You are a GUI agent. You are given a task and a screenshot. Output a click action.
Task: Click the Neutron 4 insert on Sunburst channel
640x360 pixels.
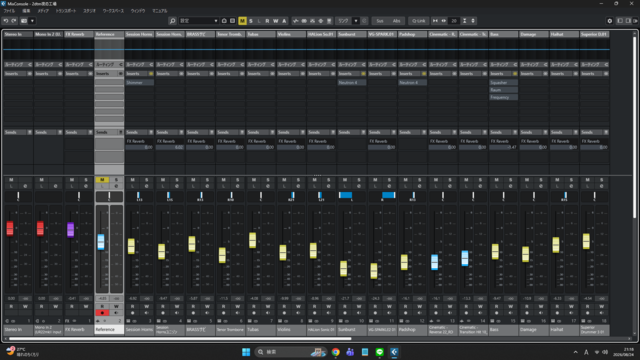point(352,82)
